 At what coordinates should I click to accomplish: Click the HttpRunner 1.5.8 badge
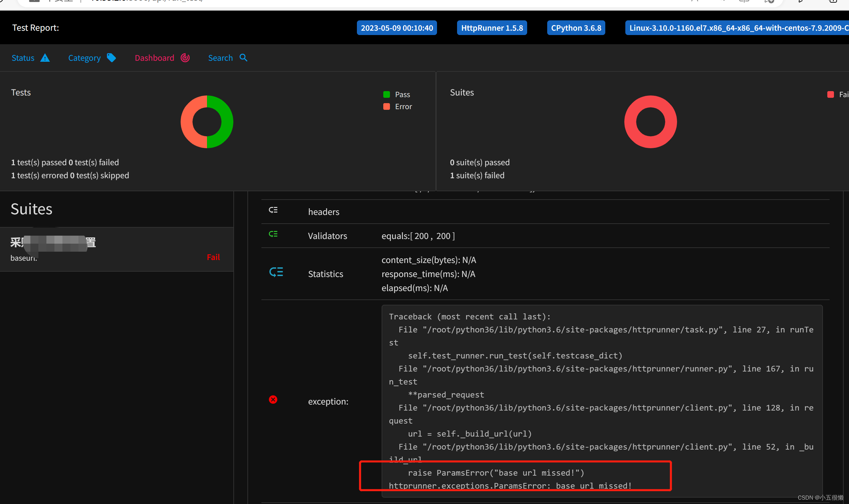[492, 27]
